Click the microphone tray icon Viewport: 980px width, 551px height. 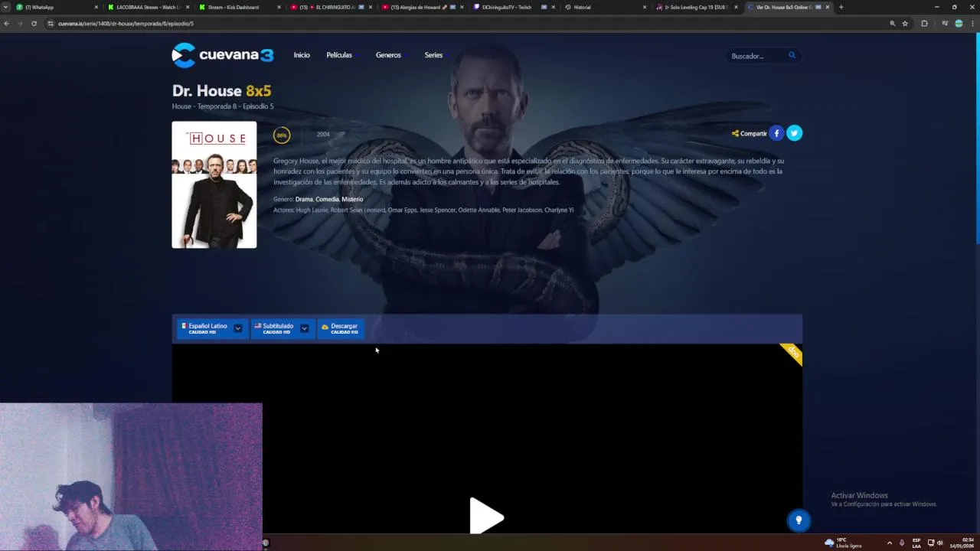(x=902, y=543)
